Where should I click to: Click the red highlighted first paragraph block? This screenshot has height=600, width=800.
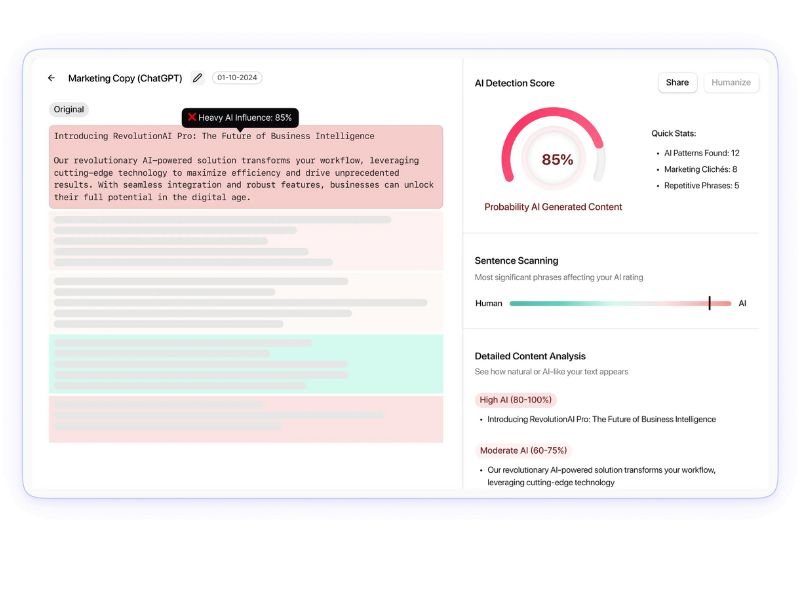point(246,167)
